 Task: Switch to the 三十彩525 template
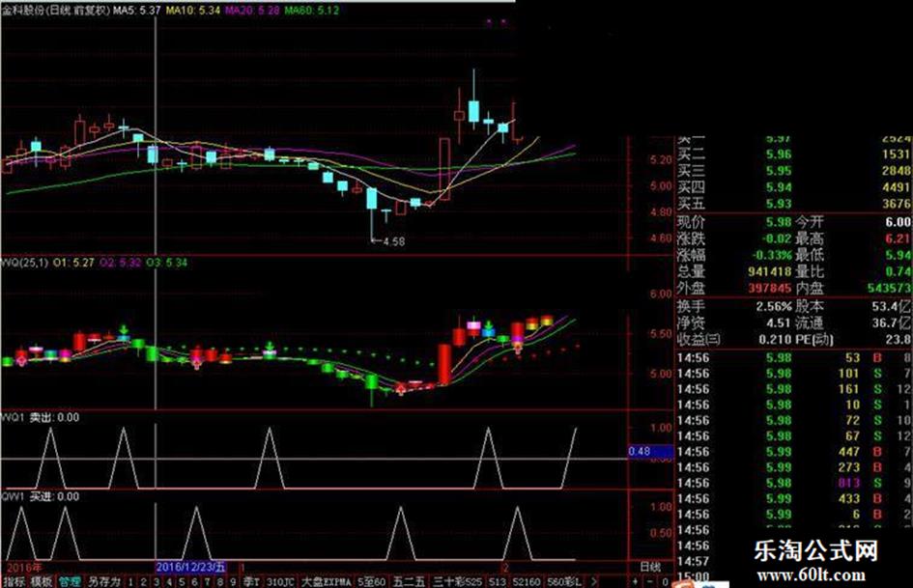458,581
